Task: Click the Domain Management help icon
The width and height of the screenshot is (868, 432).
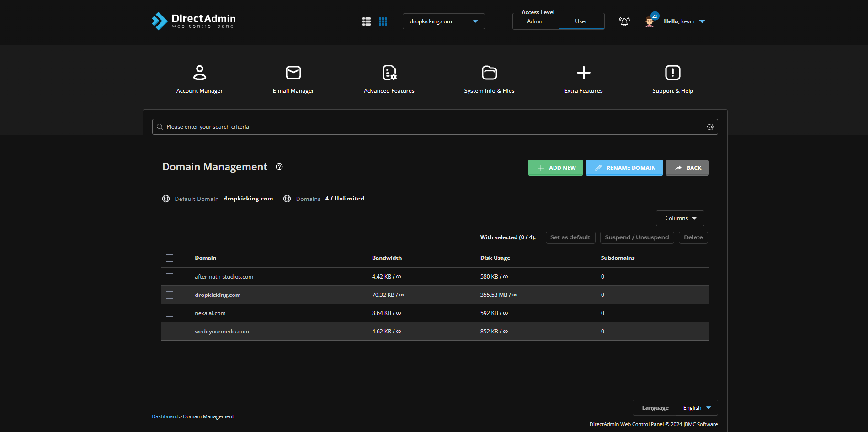Action: (279, 167)
